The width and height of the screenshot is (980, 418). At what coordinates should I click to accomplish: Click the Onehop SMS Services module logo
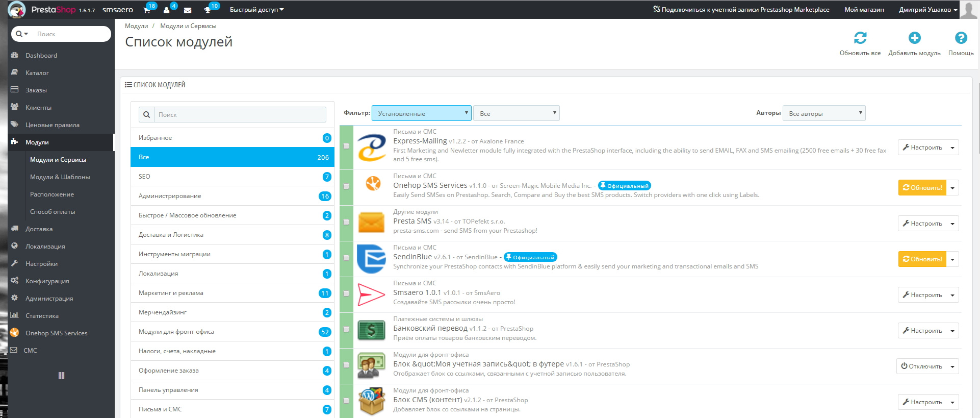tap(373, 183)
